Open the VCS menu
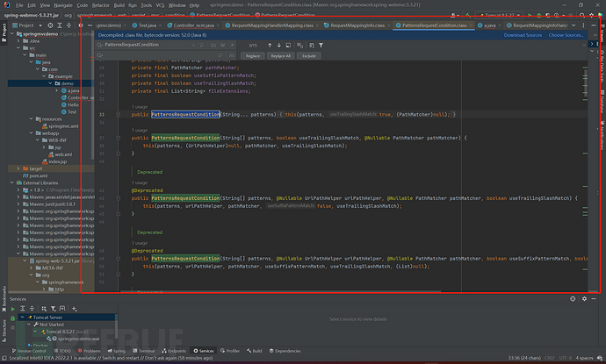Image resolution: width=606 pixels, height=364 pixels. (x=160, y=5)
